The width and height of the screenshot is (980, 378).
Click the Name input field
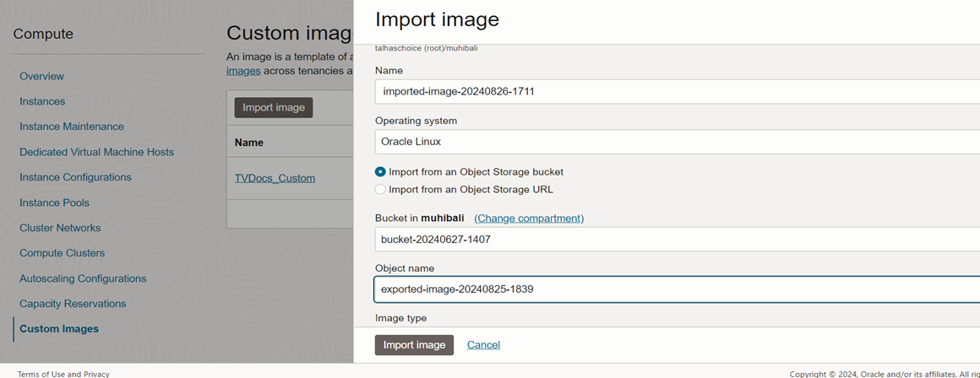(x=676, y=91)
